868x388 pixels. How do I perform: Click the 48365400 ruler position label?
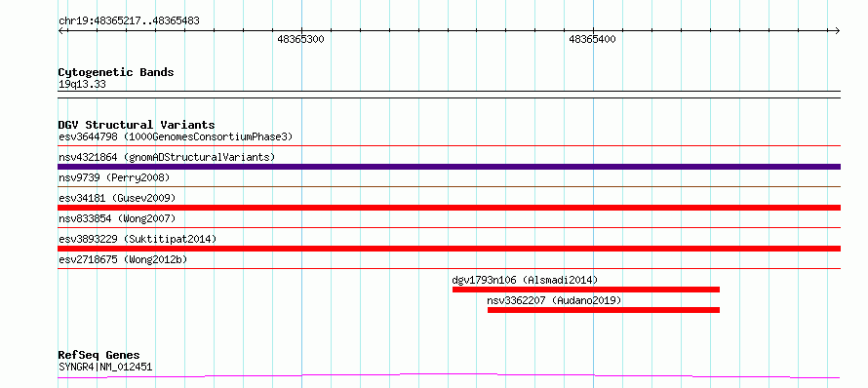pos(592,39)
